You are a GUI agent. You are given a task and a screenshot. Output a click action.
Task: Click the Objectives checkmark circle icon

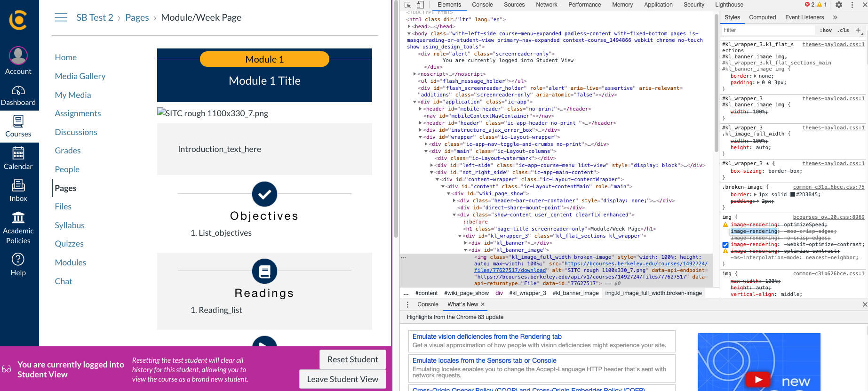264,194
